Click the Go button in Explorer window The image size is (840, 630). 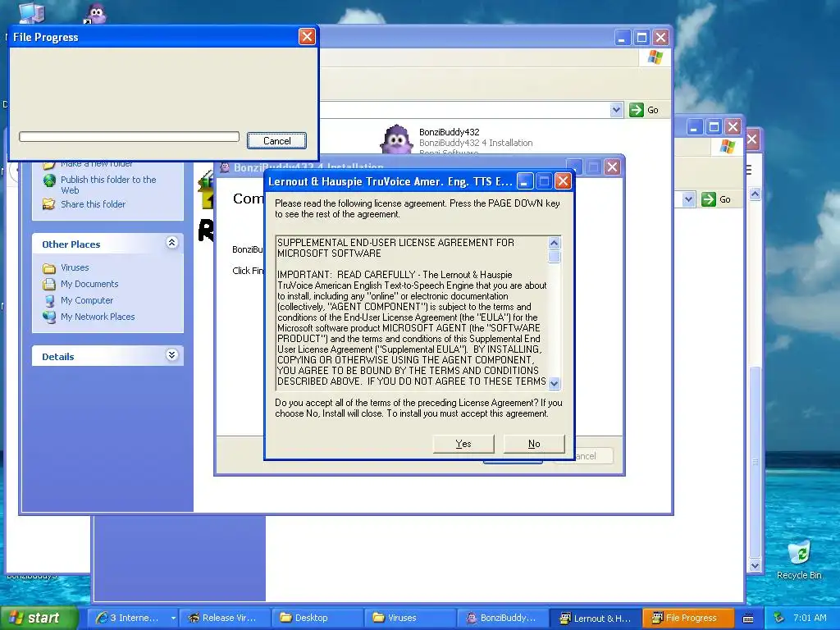pos(643,110)
